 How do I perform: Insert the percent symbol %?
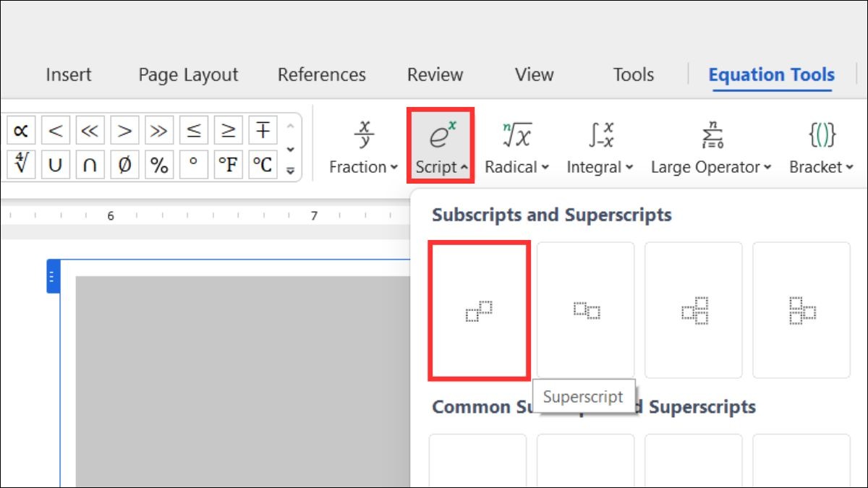click(x=158, y=164)
